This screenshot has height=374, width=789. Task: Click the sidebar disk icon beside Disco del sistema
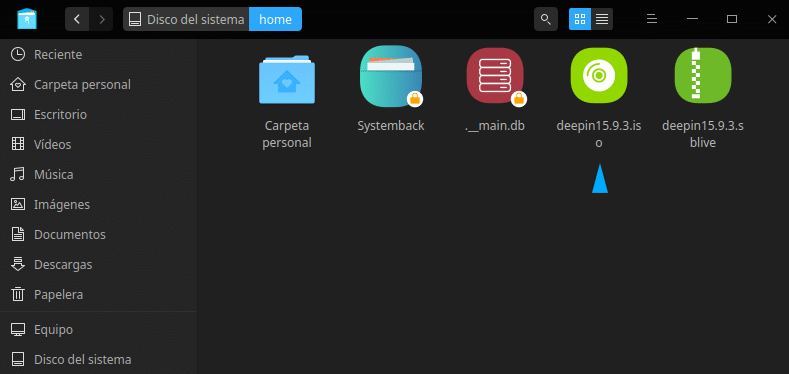pos(18,359)
